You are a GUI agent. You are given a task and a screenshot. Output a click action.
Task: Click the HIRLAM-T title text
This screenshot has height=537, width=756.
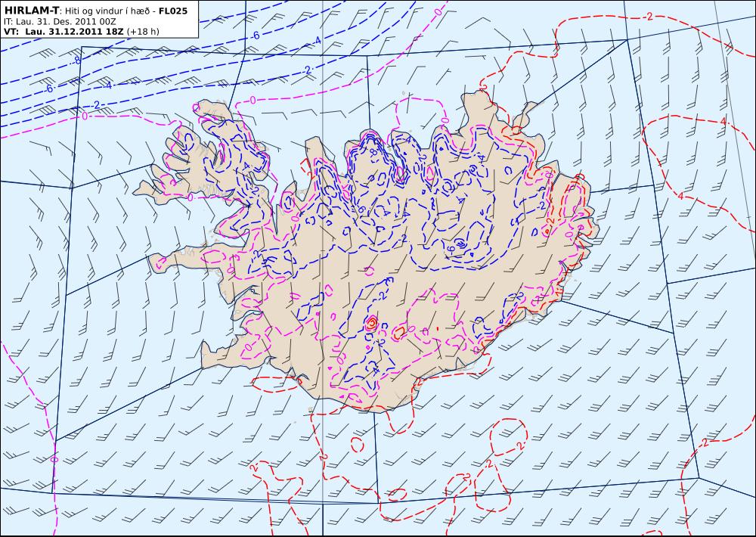click(31, 10)
